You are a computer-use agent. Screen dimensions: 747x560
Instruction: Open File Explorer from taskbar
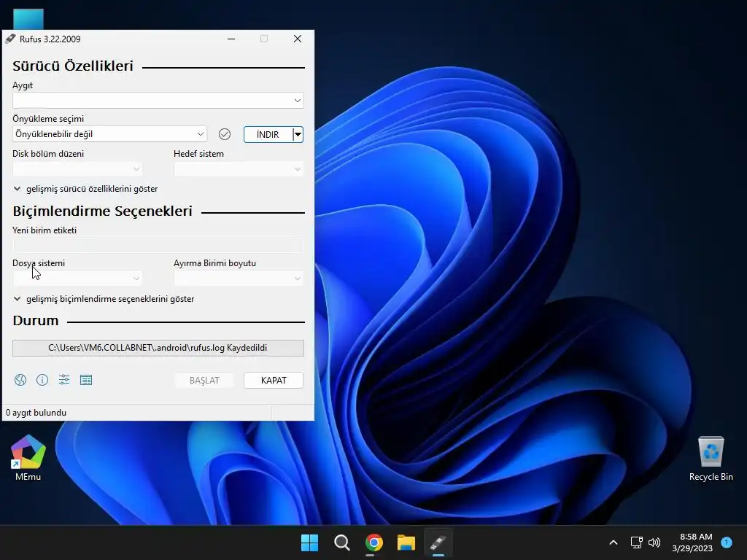(x=406, y=542)
